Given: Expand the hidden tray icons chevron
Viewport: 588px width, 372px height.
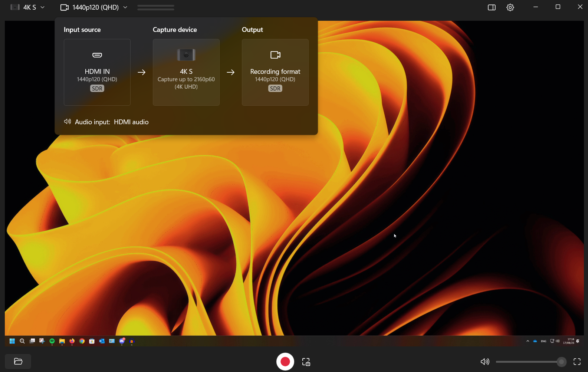Looking at the screenshot, I should pyautogui.click(x=528, y=341).
